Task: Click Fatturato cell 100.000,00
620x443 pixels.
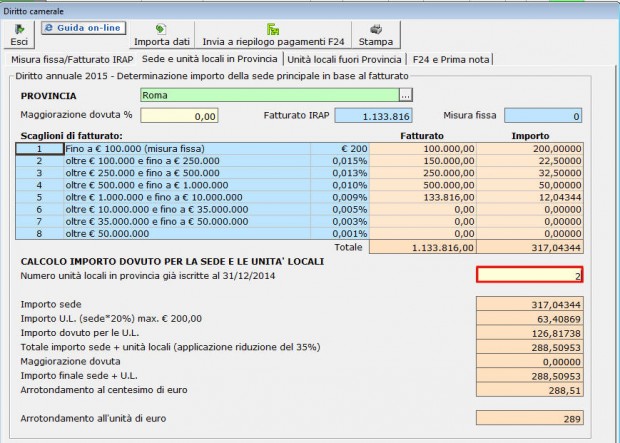Action: point(423,149)
